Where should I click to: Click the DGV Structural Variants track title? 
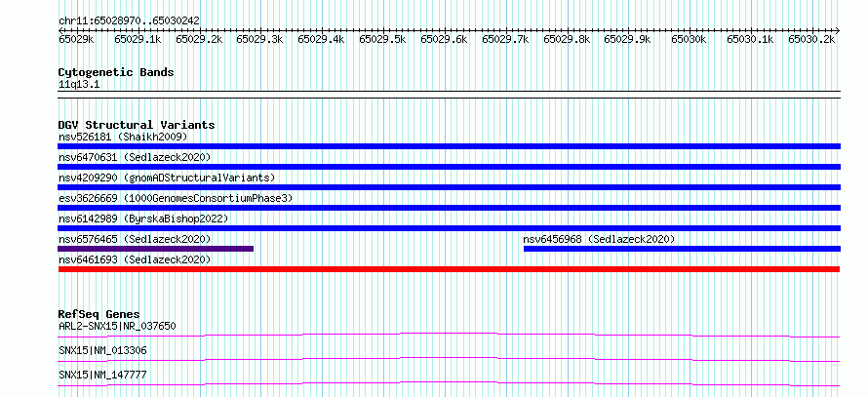coord(137,125)
